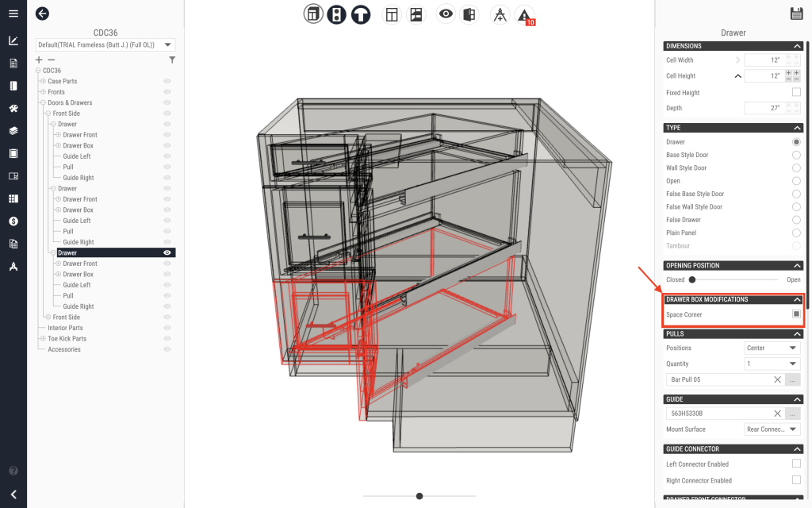Click the back arrow button

pyautogui.click(x=42, y=13)
